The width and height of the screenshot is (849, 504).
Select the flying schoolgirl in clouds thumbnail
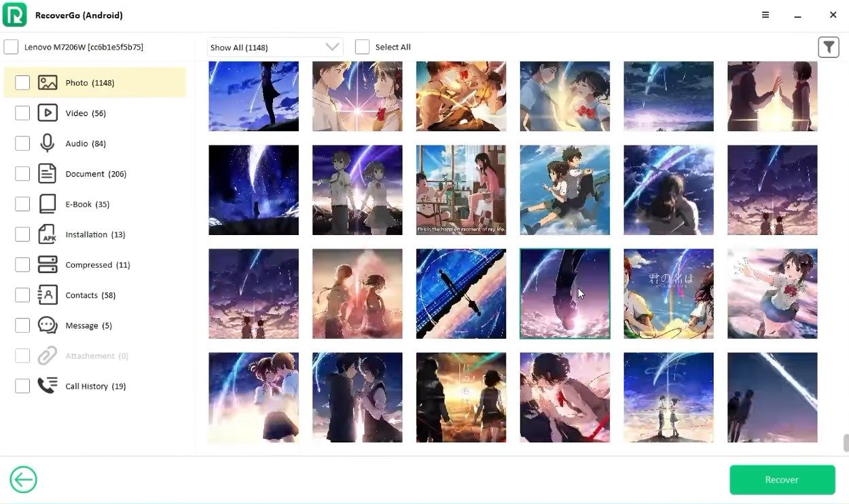(772, 293)
